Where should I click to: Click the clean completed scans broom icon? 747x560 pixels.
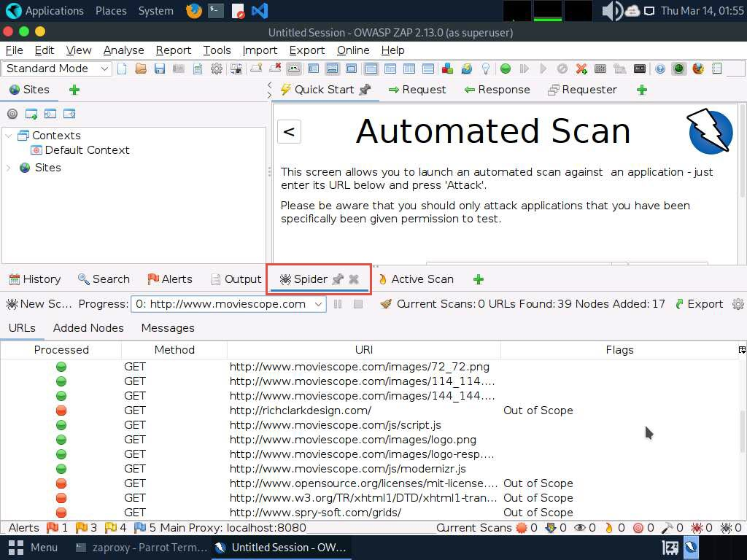click(387, 304)
